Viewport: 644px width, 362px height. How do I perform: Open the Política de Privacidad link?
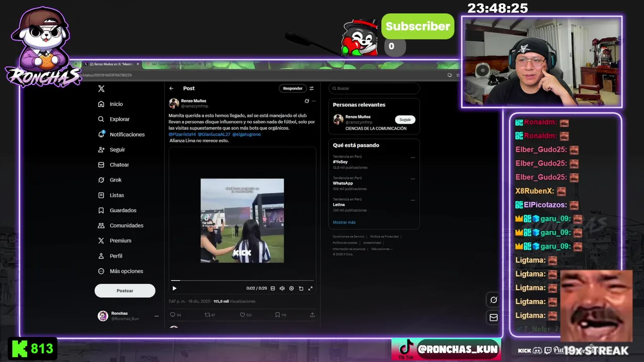(384, 236)
